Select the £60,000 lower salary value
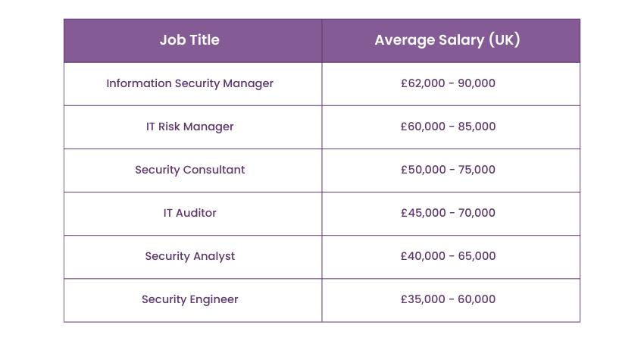This screenshot has height=341, width=644. pos(424,127)
